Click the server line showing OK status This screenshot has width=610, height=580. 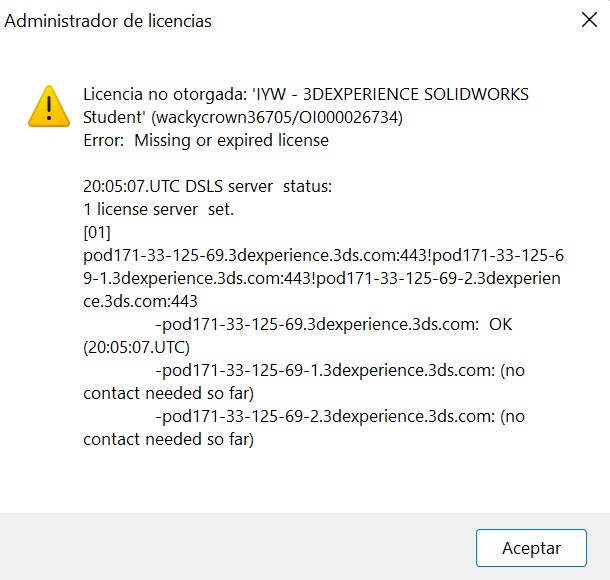coord(334,325)
